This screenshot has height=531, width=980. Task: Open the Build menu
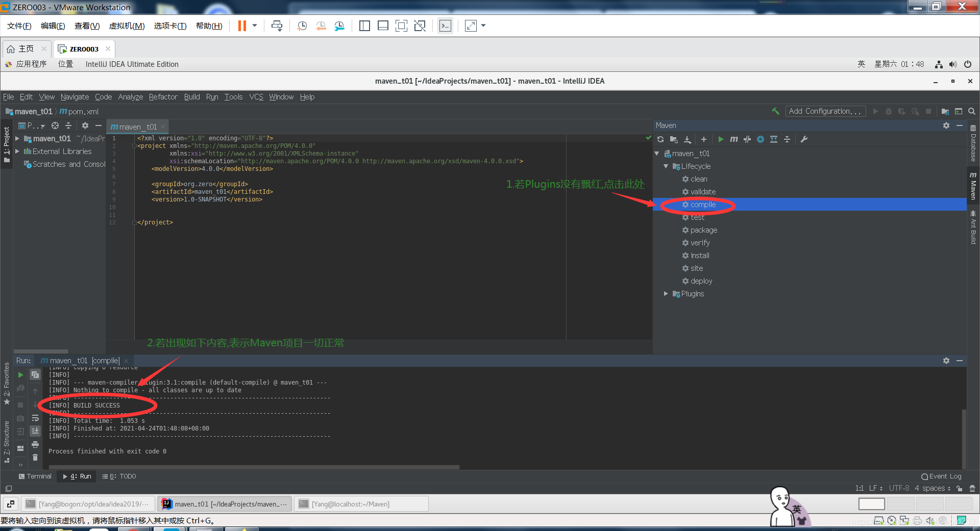[192, 97]
